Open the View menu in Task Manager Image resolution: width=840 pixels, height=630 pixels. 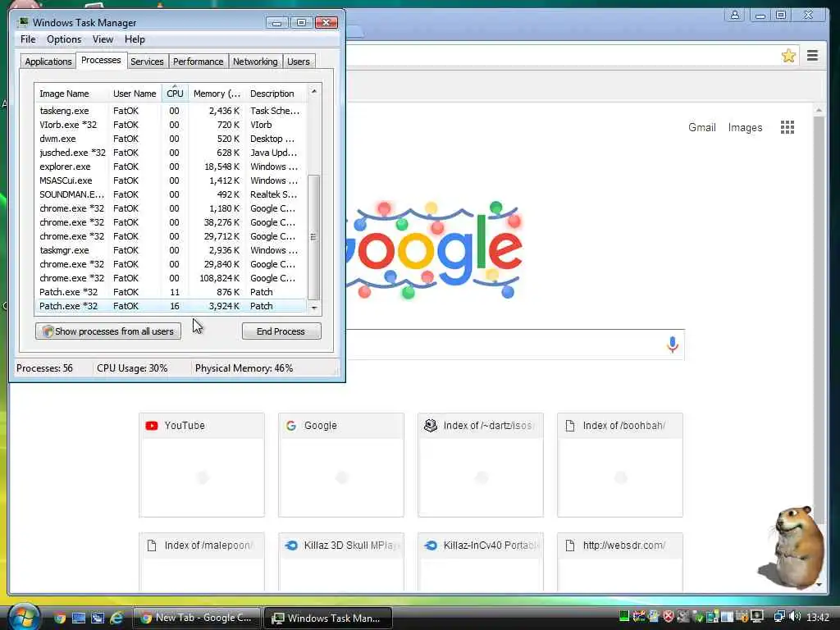click(103, 39)
